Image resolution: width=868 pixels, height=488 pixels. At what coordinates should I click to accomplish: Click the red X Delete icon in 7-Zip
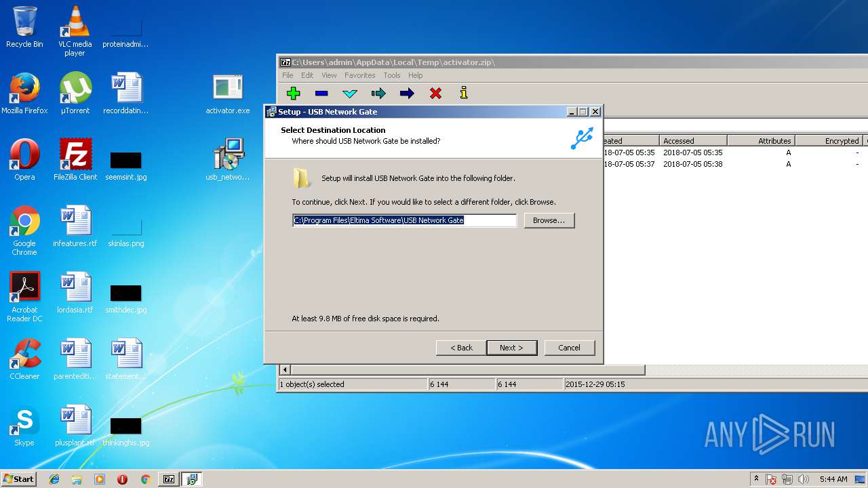[435, 94]
